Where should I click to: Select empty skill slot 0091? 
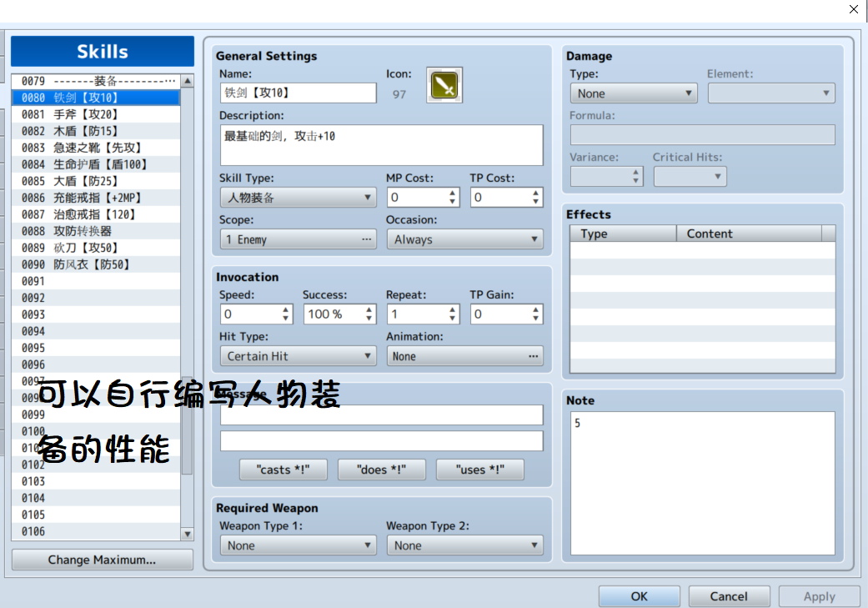[96, 281]
